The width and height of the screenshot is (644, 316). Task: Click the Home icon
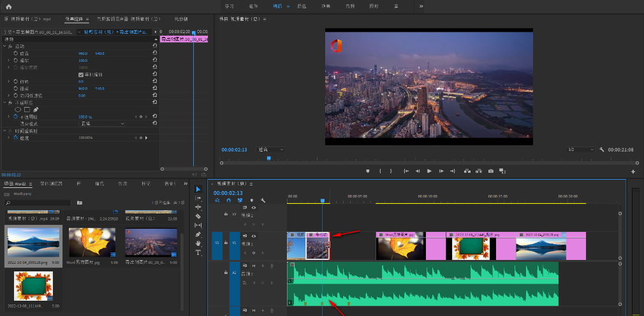9,6
